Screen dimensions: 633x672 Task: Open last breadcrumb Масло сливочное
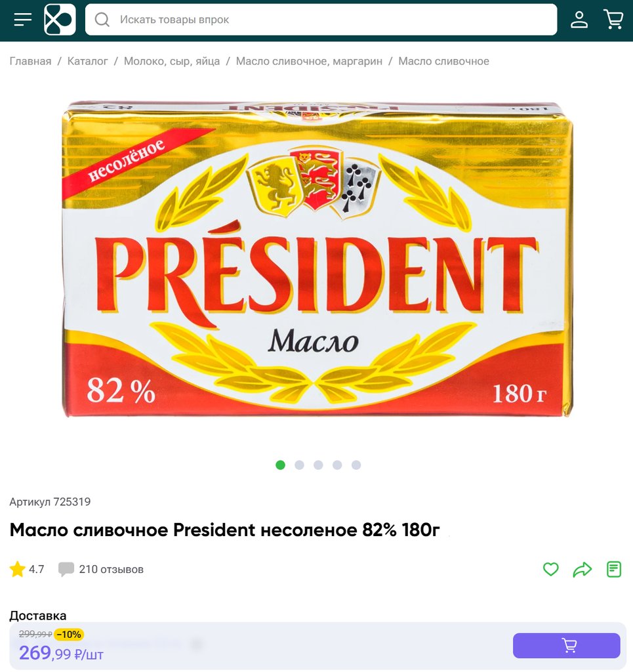(x=443, y=61)
